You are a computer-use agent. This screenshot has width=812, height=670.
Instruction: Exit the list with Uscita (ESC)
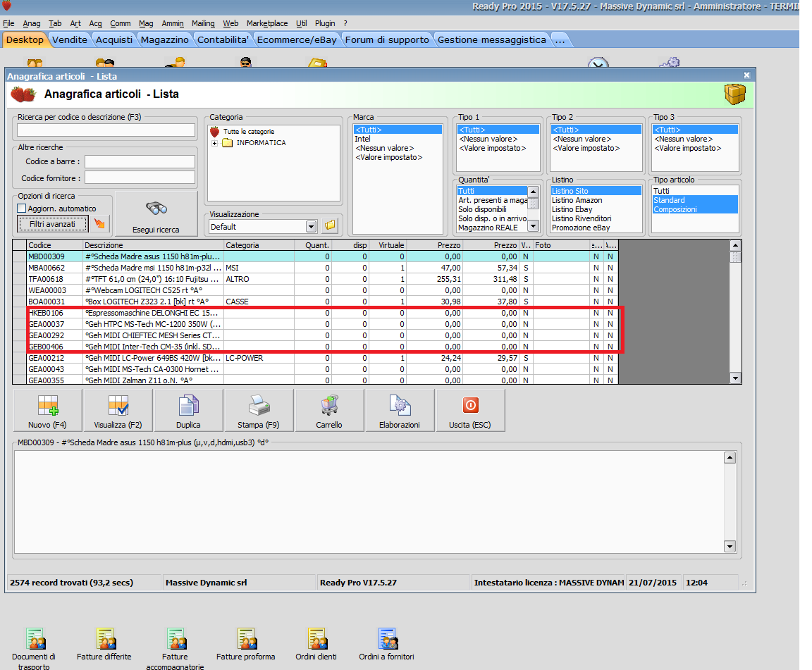pos(470,411)
